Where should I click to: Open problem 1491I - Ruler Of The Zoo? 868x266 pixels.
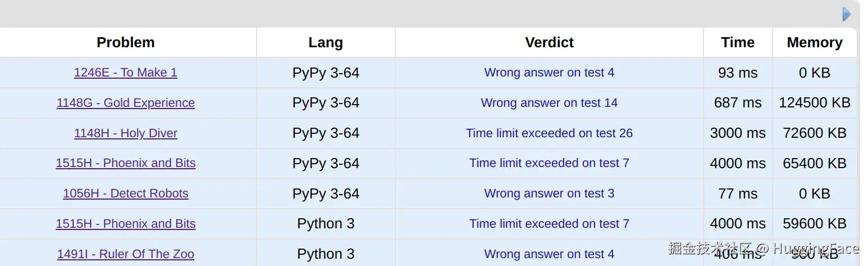[126, 254]
